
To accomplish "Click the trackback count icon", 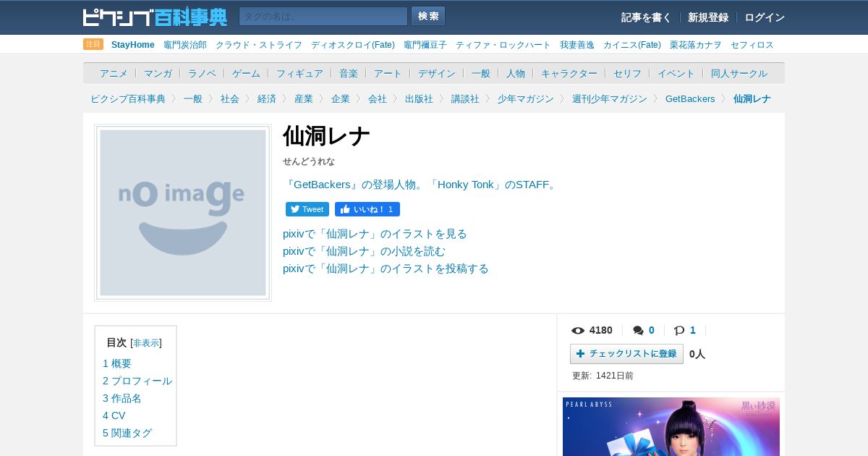I will click(x=679, y=331).
